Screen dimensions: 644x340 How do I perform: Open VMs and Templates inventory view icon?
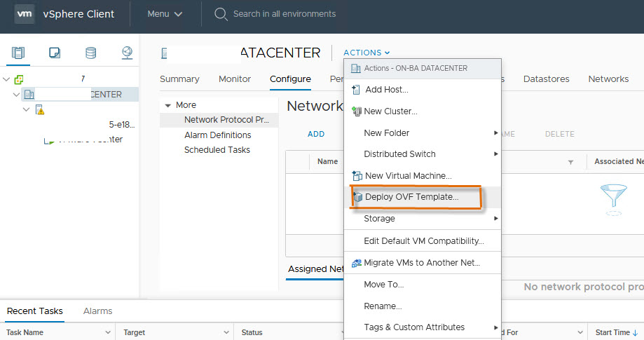[x=55, y=53]
